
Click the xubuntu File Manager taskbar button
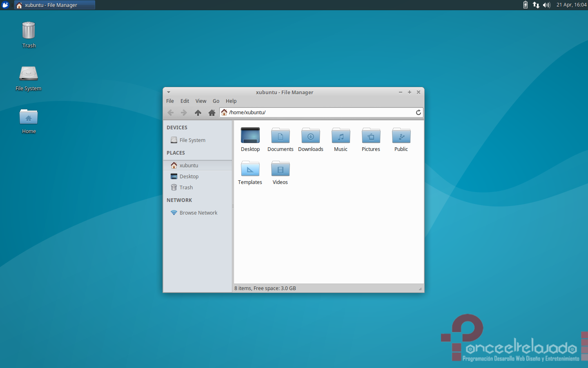(x=55, y=5)
